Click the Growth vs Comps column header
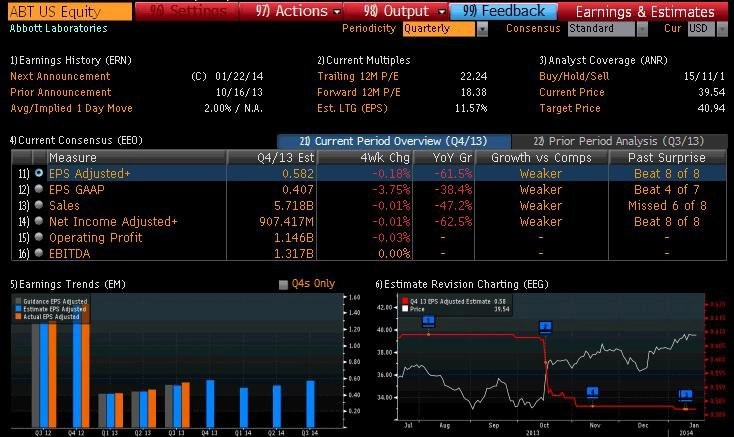Viewport: 734px width, 437px height. 541,158
